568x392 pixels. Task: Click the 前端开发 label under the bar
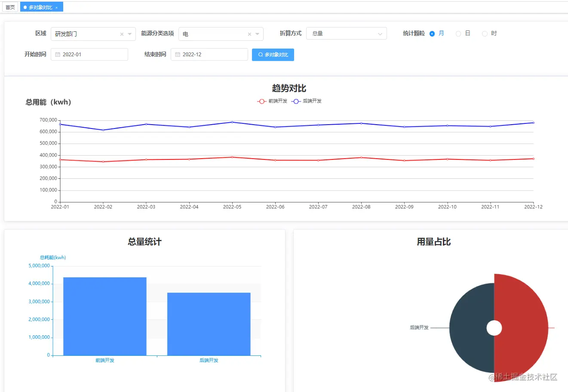pos(105,360)
